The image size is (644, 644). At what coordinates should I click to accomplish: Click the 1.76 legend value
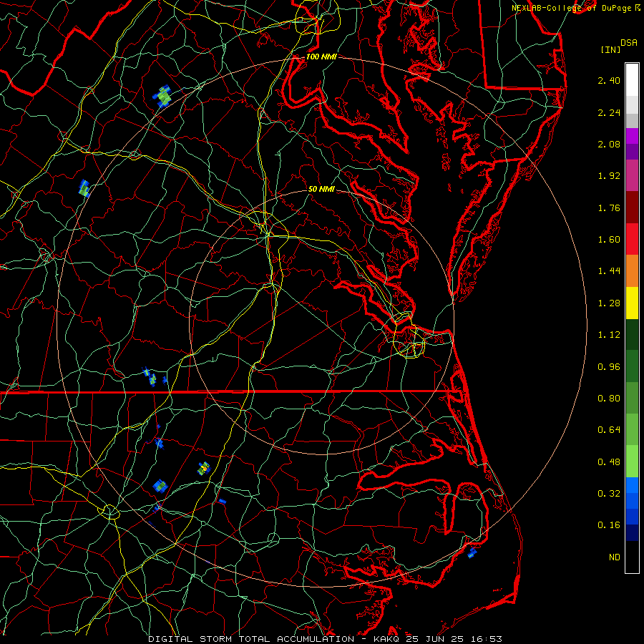609,208
